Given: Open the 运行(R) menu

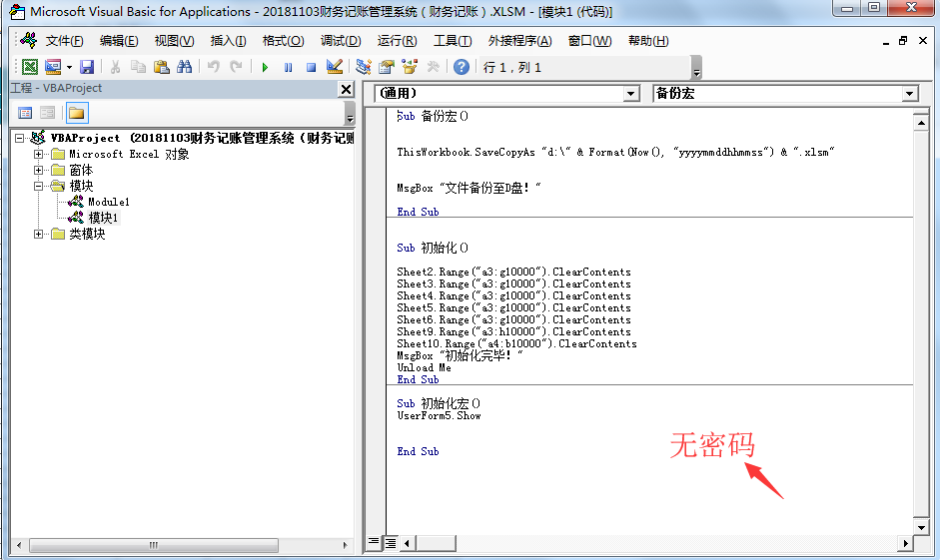Looking at the screenshot, I should pyautogui.click(x=397, y=41).
